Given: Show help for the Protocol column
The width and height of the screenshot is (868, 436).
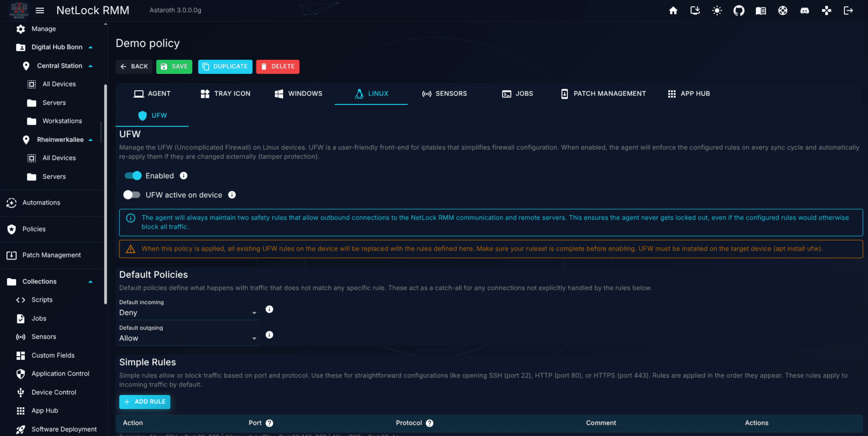Looking at the screenshot, I should pyautogui.click(x=429, y=423).
